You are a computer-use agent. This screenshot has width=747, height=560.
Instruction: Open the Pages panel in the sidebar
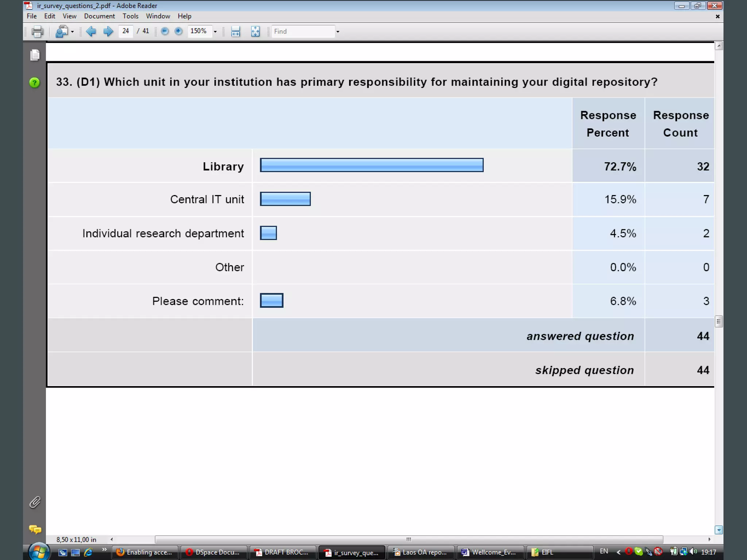tap(35, 55)
